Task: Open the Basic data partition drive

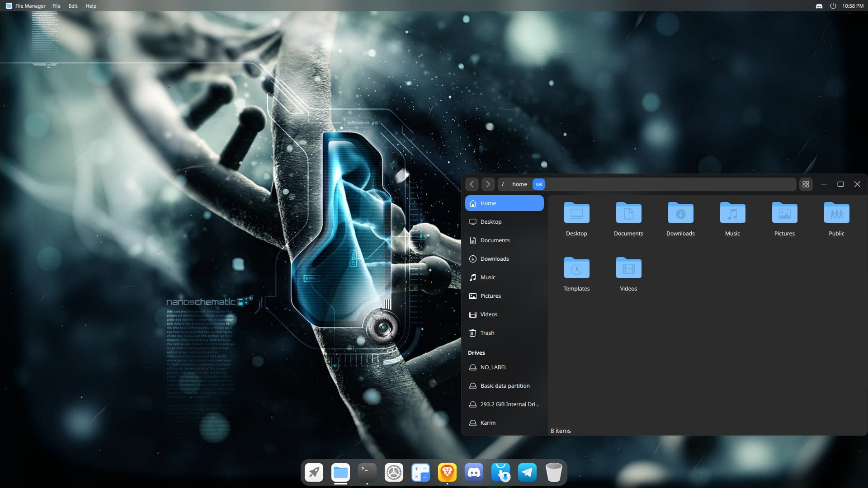Action: 504,386
